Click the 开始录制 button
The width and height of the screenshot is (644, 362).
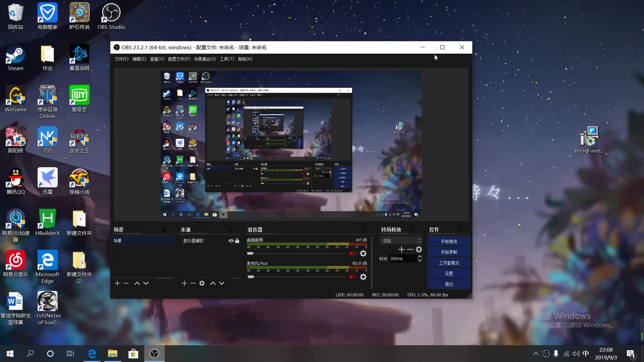(x=449, y=252)
